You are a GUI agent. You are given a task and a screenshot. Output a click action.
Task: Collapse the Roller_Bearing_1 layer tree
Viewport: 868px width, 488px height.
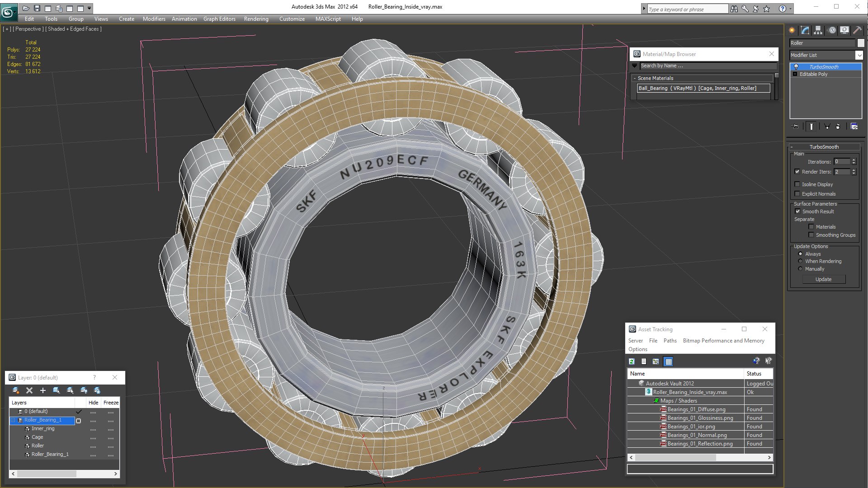point(13,420)
